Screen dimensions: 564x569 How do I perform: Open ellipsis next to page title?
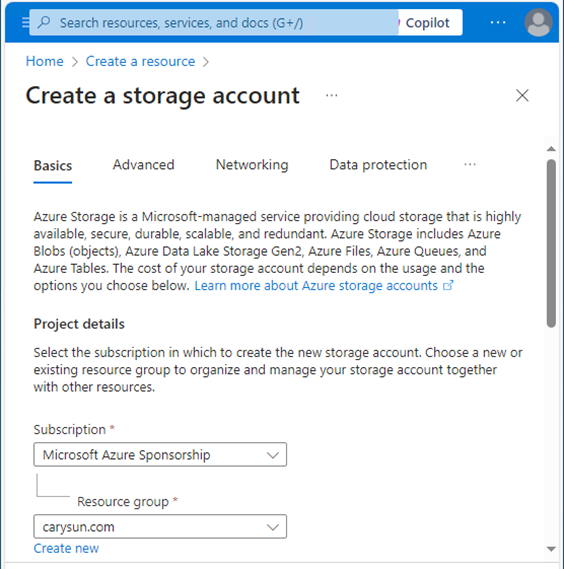[331, 95]
